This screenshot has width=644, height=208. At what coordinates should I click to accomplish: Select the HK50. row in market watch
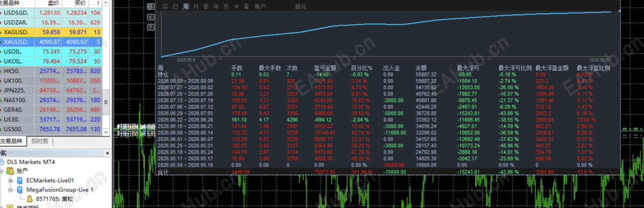[51, 71]
